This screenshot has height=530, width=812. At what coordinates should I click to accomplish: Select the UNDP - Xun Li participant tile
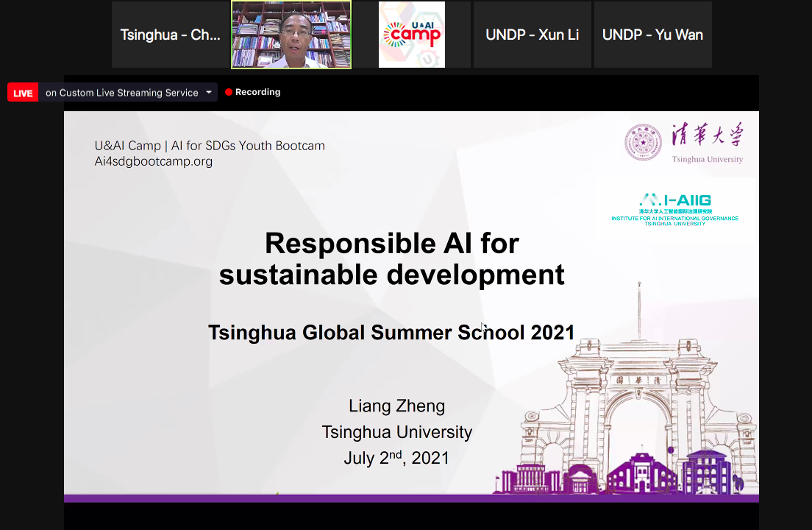532,35
